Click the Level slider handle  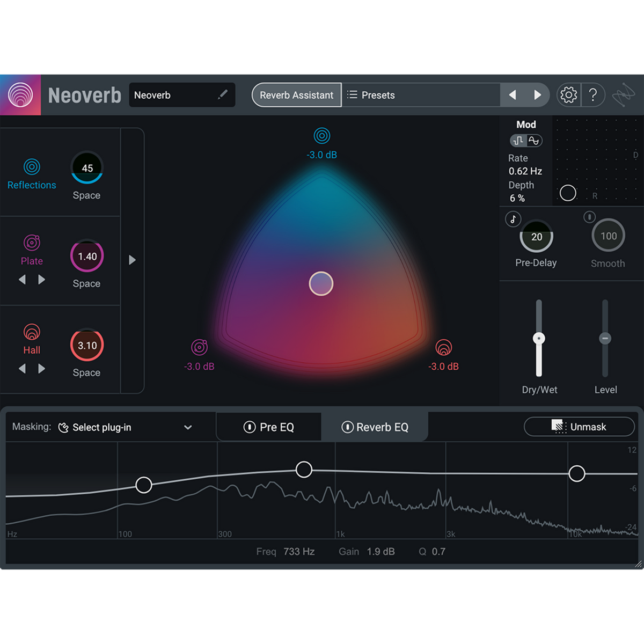(x=605, y=338)
